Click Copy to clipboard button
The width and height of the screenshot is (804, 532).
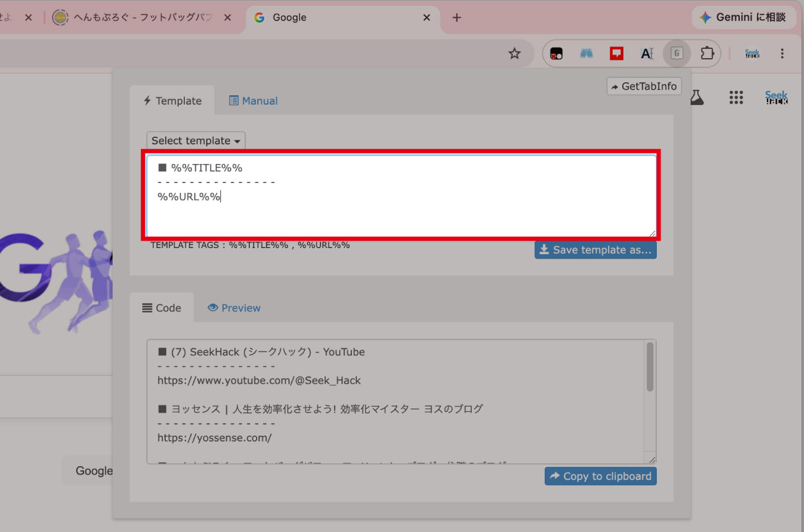click(x=601, y=476)
